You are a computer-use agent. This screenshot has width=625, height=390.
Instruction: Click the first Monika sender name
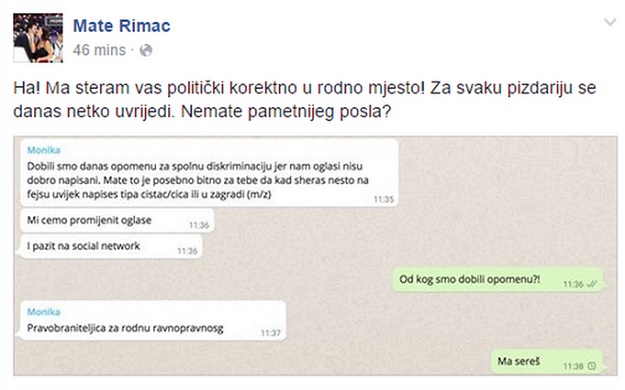43,150
